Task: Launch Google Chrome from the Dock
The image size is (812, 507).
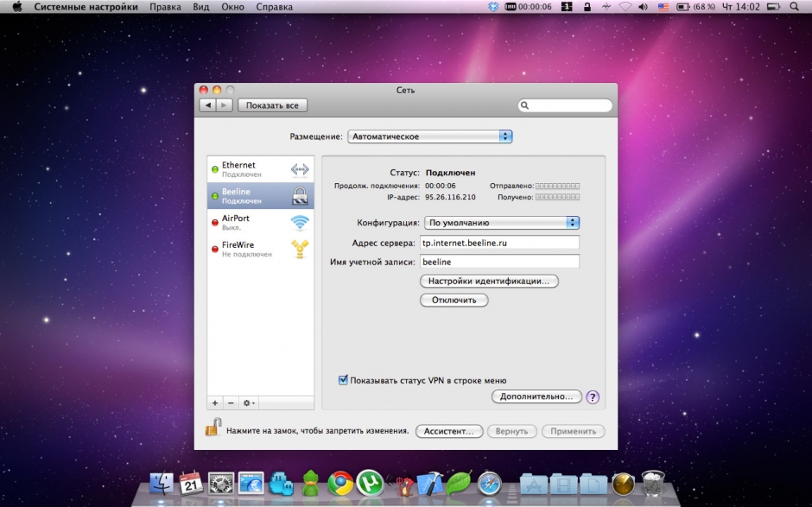Action: tap(340, 484)
